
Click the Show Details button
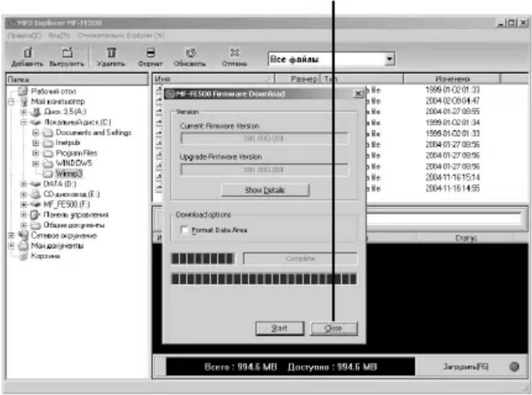coord(265,190)
